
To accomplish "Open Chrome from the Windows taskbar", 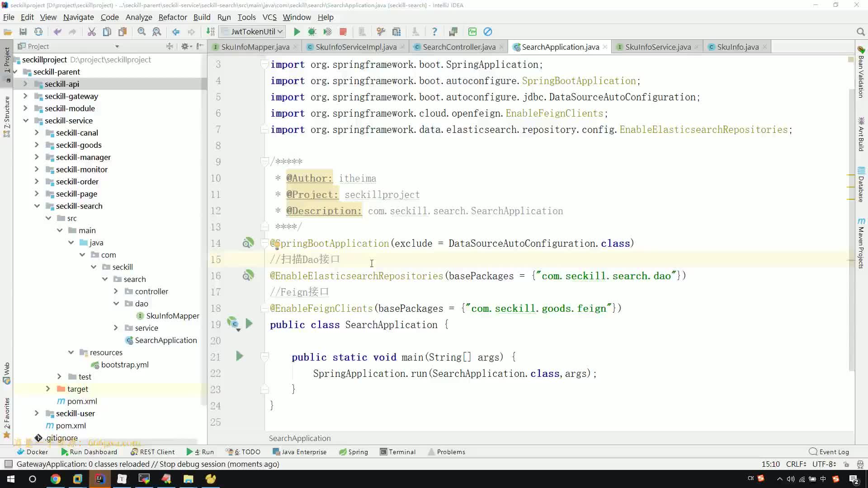I will [55, 479].
